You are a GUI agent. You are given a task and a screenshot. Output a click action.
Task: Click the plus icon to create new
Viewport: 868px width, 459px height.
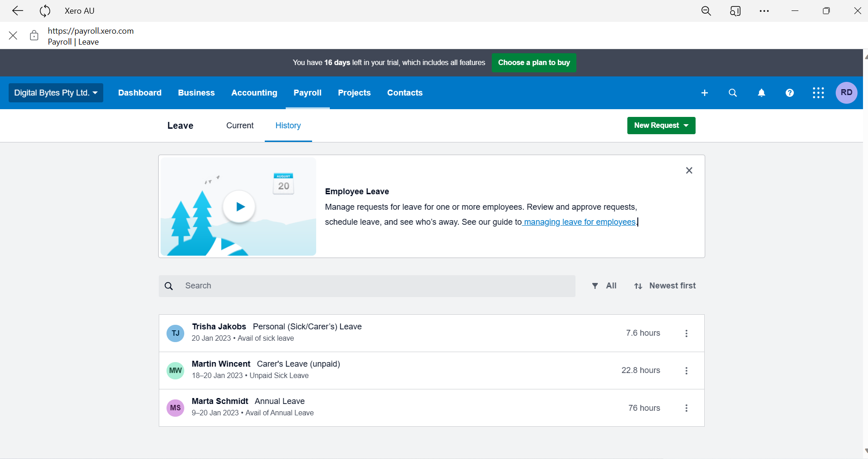click(705, 93)
